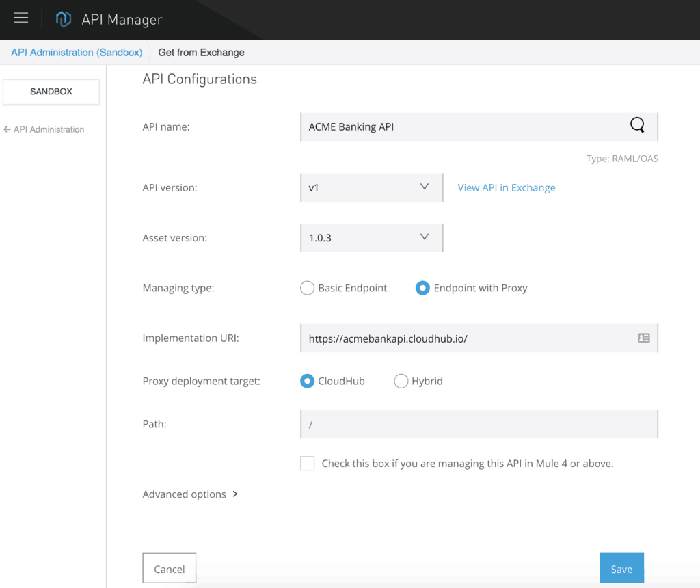This screenshot has width=700, height=588.
Task: Navigate to API Administration (Sandbox)
Action: [76, 52]
